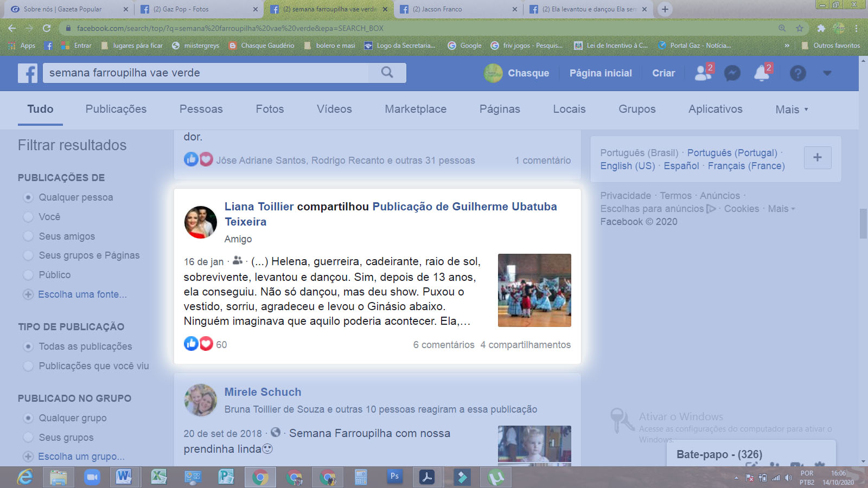This screenshot has height=488, width=868.
Task: Go back in Chrome
Action: [x=12, y=28]
